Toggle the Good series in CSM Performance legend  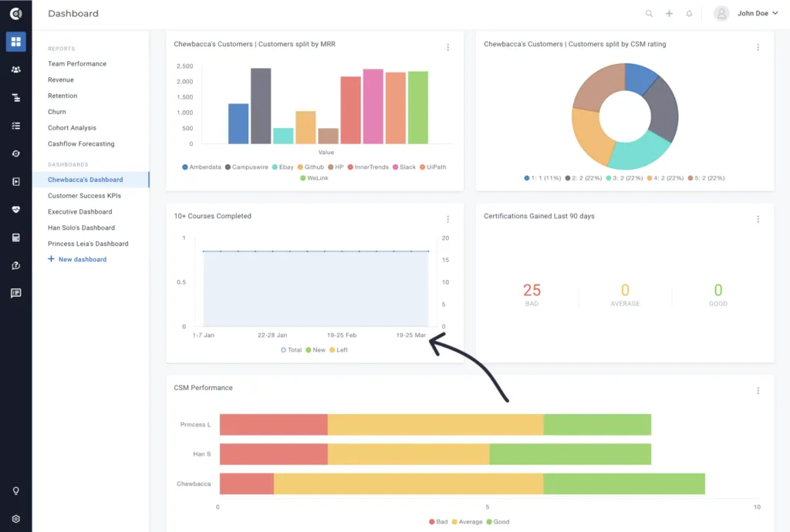498,522
